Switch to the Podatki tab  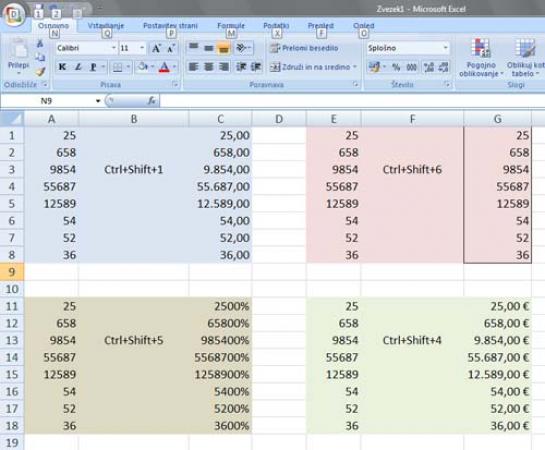(x=276, y=26)
